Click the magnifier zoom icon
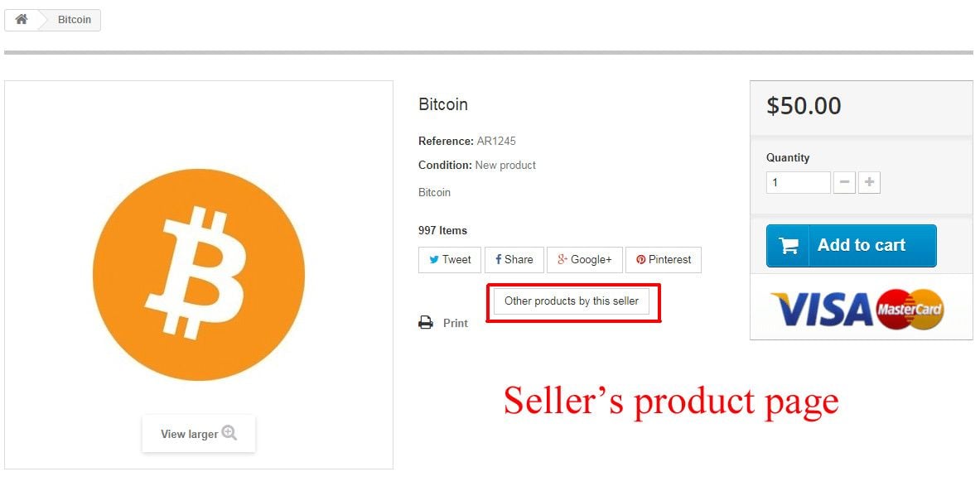 [229, 433]
